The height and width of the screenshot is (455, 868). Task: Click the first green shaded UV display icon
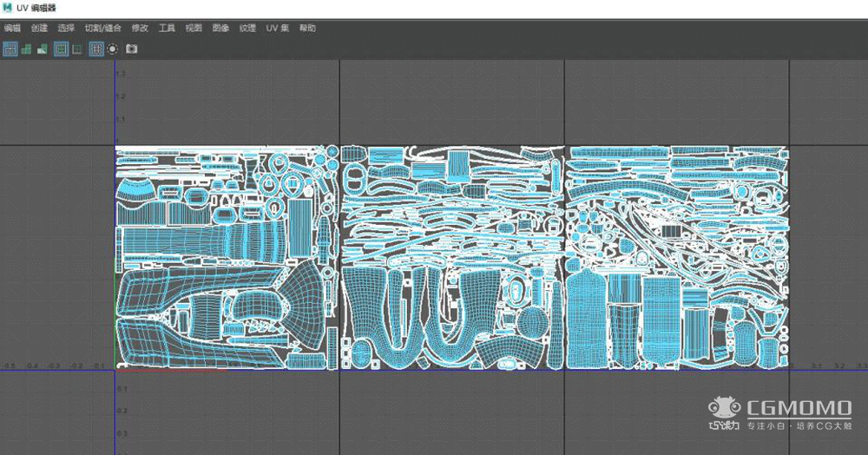click(26, 49)
